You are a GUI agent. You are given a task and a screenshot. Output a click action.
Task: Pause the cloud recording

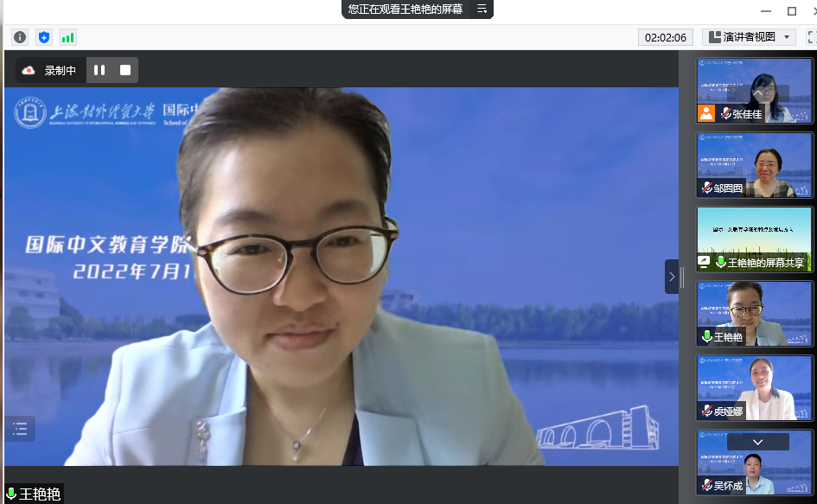pyautogui.click(x=99, y=70)
